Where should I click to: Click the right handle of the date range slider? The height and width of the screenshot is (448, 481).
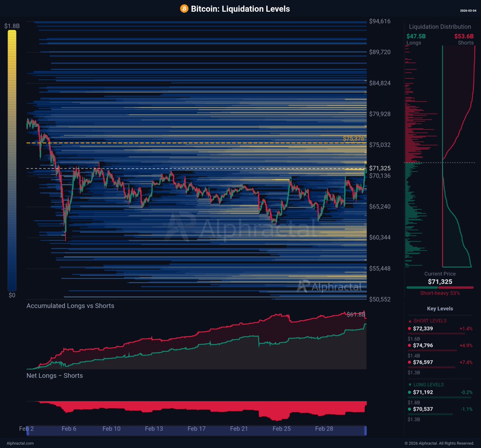[x=365, y=431]
